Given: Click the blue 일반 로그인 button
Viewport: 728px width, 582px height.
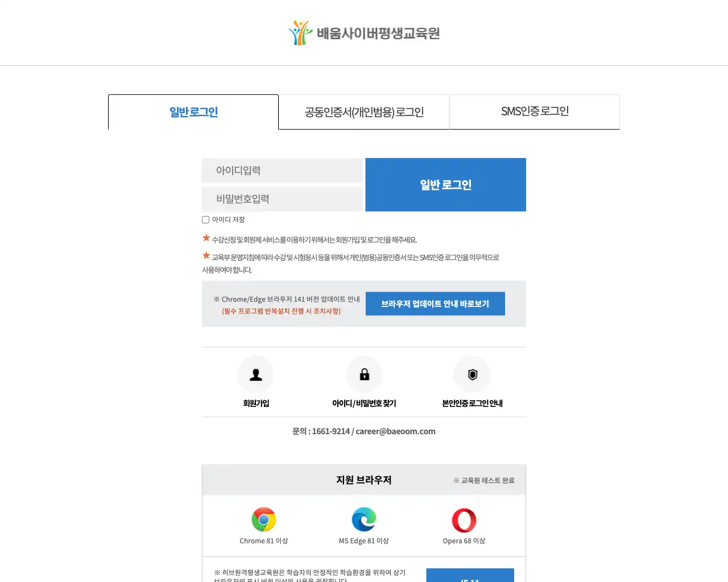Looking at the screenshot, I should point(446,185).
